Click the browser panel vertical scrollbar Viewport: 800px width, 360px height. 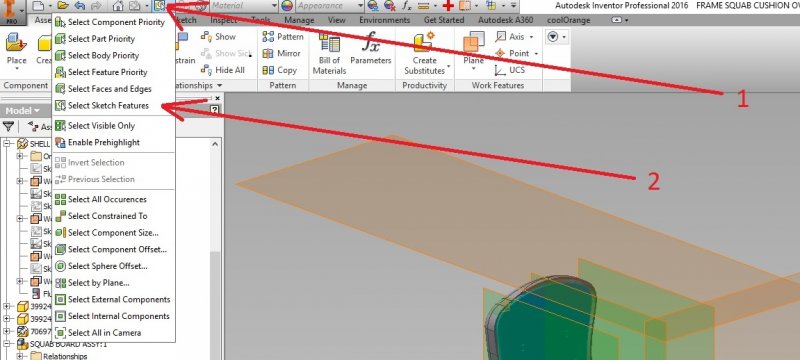(215, 250)
